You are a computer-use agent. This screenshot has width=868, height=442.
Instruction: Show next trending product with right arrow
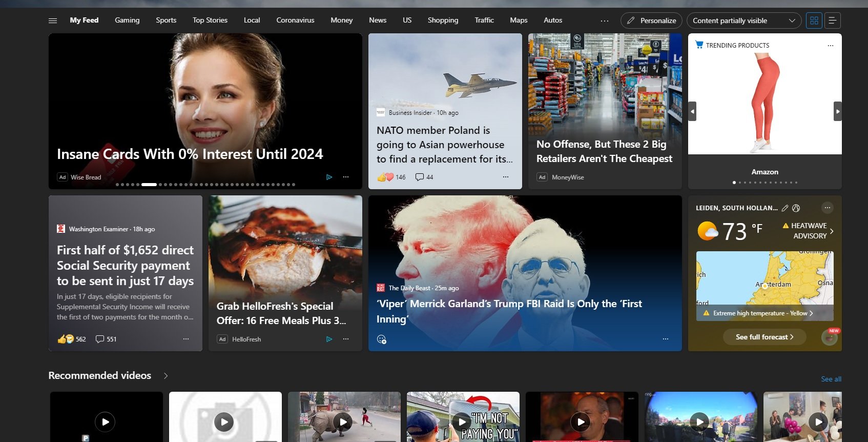coord(837,111)
